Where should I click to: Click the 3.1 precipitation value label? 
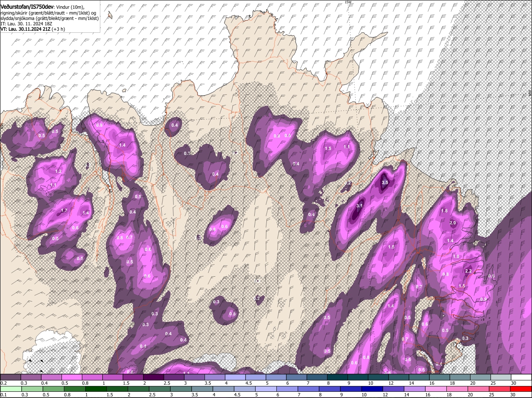(360, 206)
